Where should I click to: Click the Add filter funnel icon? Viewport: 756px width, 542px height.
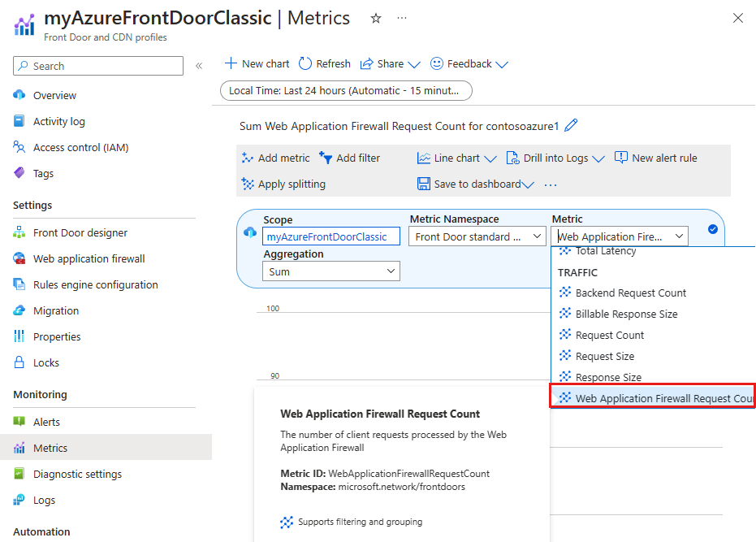click(x=326, y=158)
